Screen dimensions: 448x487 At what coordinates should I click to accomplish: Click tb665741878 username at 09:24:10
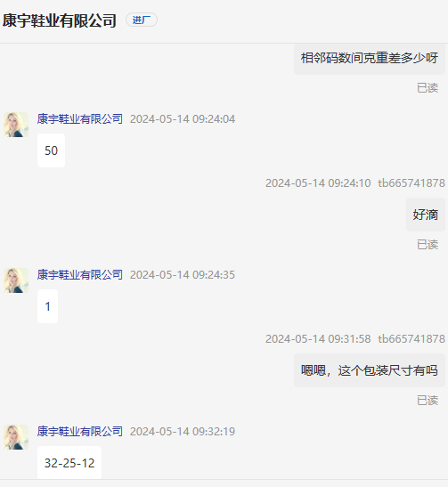click(x=411, y=183)
